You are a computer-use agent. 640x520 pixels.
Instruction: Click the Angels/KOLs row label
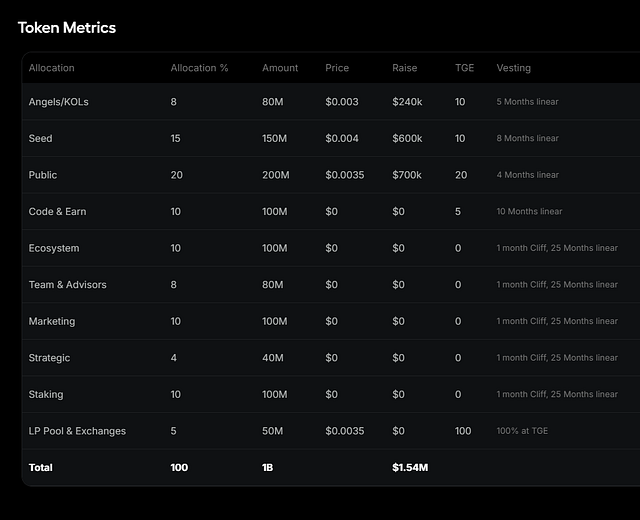tap(58, 102)
